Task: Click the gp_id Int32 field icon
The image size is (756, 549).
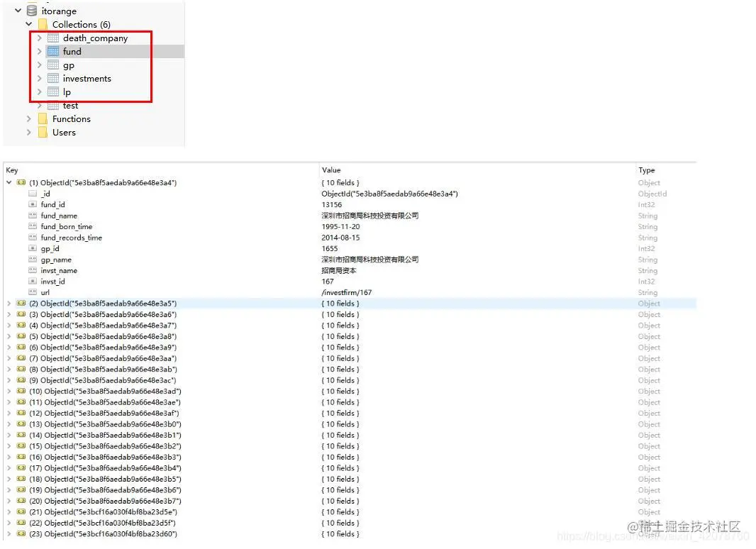Action: pyautogui.click(x=33, y=248)
